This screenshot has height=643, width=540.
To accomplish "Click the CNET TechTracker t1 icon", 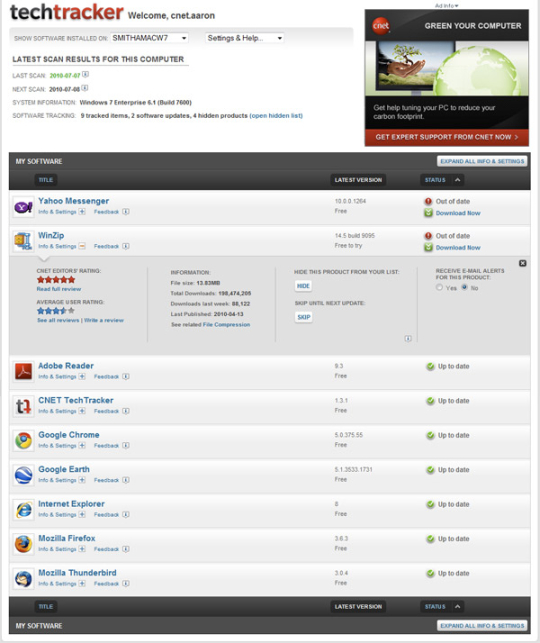I will [23, 406].
